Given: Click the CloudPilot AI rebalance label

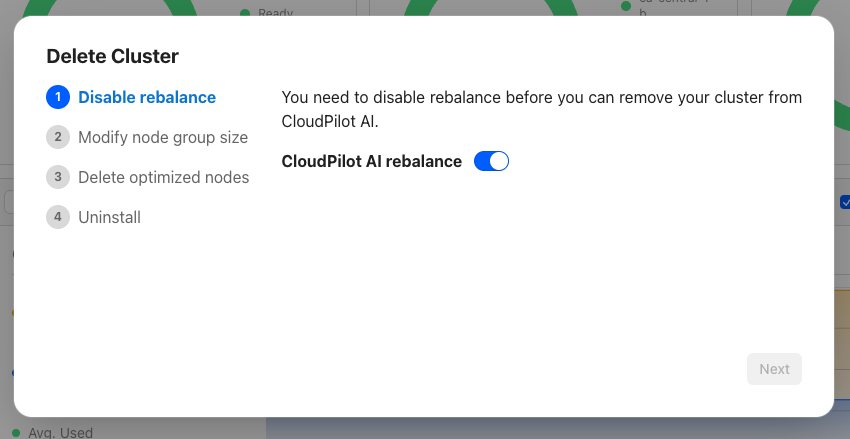Looking at the screenshot, I should 372,161.
